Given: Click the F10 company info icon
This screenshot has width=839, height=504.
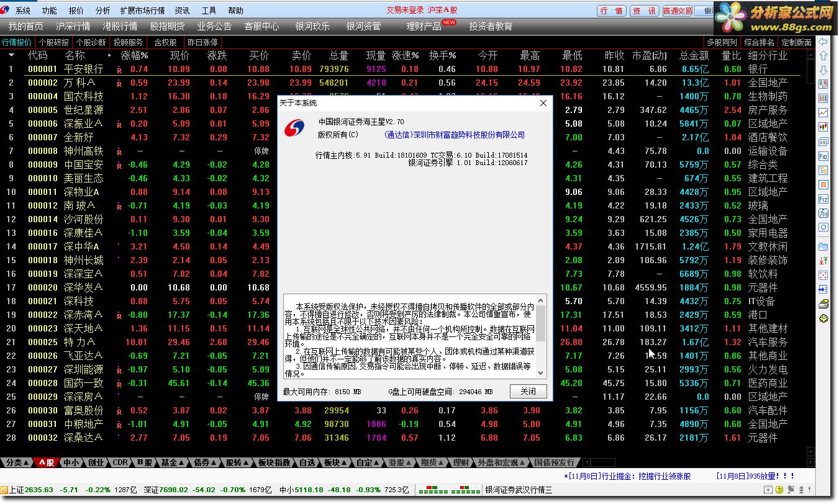Looking at the screenshot, I should tap(823, 156).
